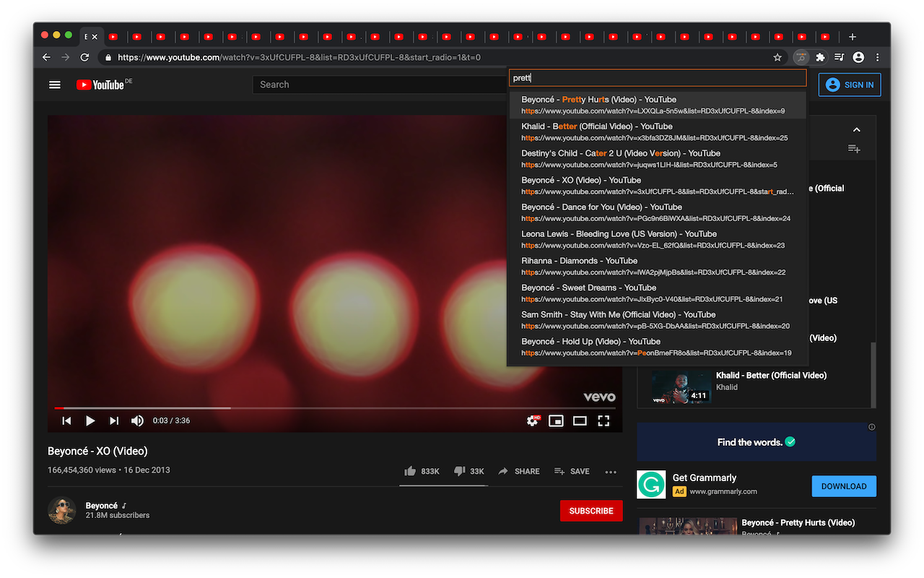924x578 pixels.
Task: Seek along the video progress bar
Action: 335,408
